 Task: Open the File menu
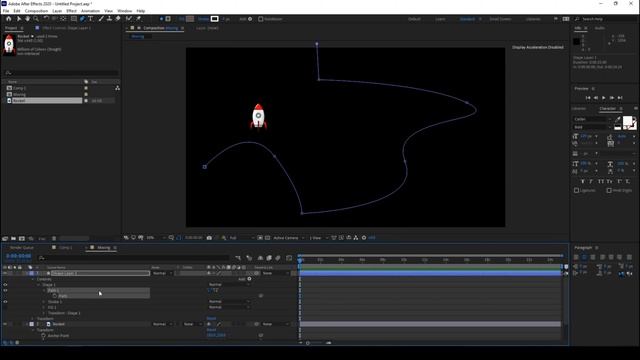coord(6,11)
